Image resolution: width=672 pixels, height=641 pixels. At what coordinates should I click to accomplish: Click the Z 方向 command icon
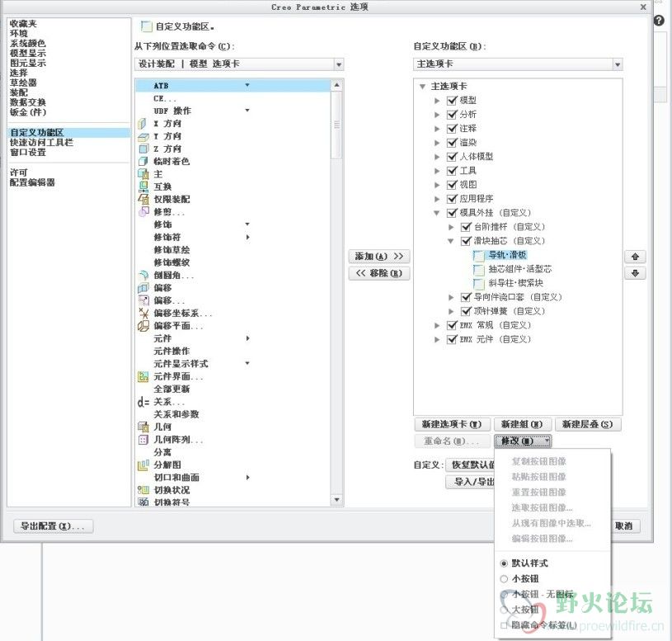click(143, 148)
